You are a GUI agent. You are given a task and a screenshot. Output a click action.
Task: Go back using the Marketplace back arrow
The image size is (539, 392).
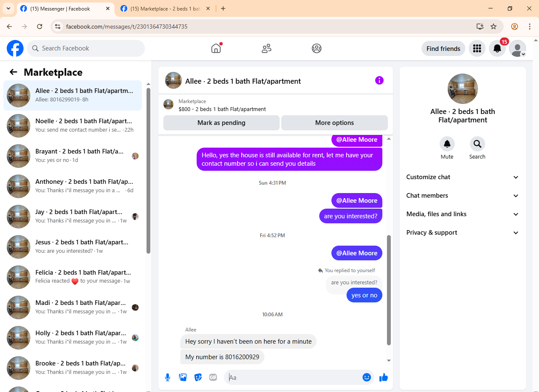13,72
